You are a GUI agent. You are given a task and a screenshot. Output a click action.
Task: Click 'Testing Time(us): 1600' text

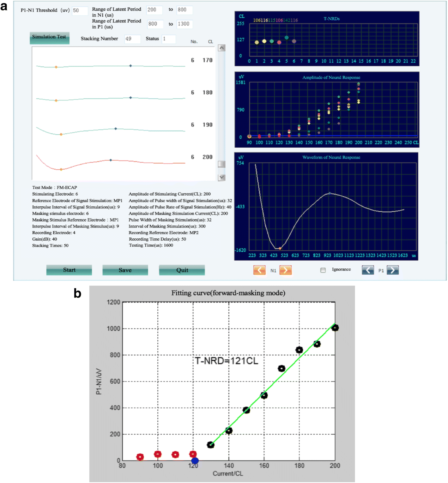tap(151, 245)
